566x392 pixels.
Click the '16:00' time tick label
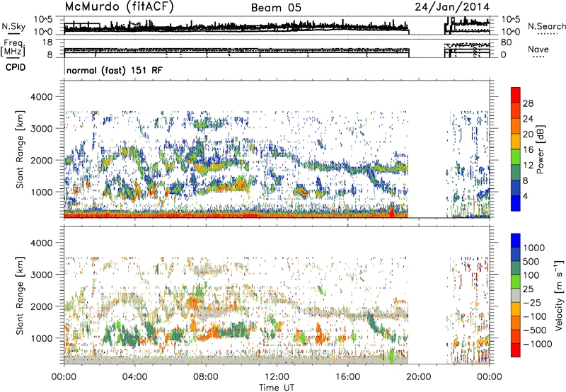[x=347, y=377]
